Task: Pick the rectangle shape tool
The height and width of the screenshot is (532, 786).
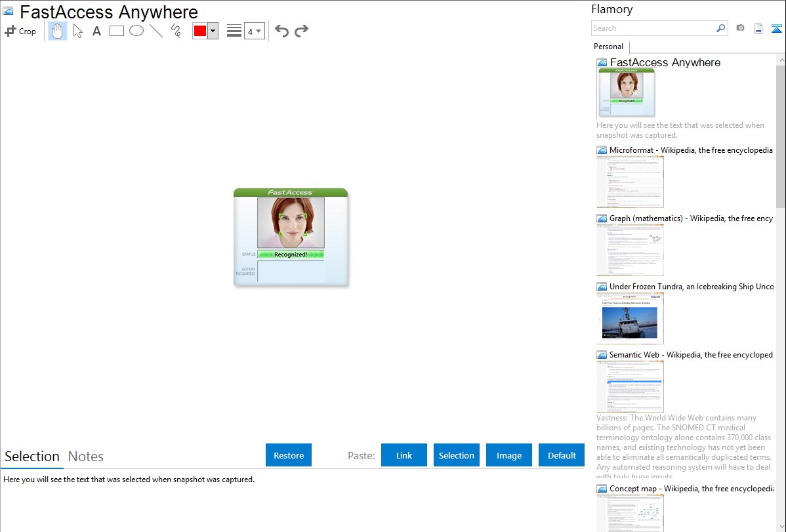Action: tap(116, 31)
